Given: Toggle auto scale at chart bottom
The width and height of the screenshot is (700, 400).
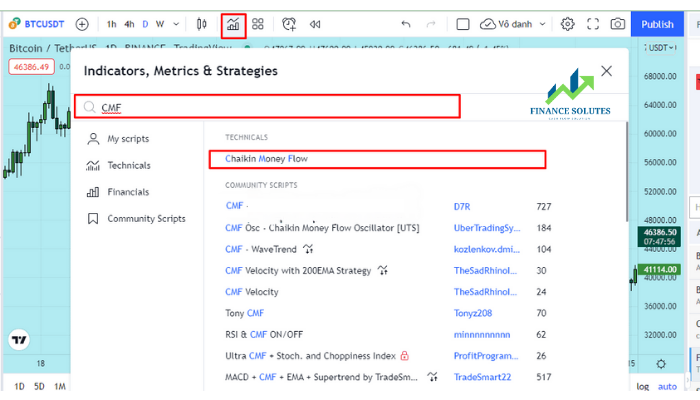Looking at the screenshot, I should (667, 387).
